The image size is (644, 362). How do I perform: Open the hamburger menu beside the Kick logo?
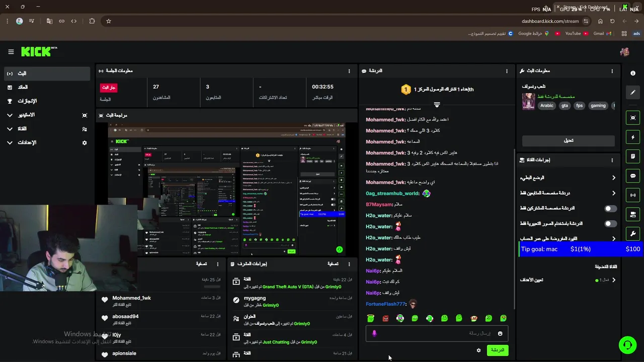pos(11,52)
